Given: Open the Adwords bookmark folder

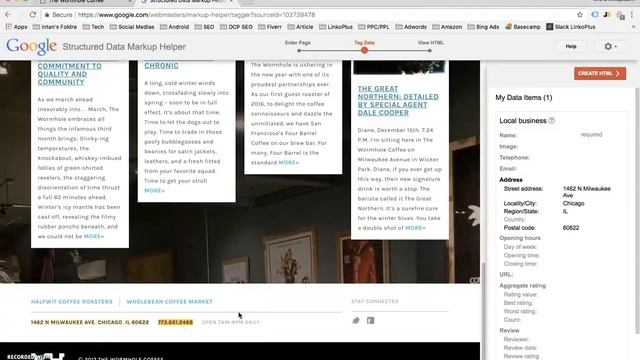Looking at the screenshot, I should [411, 27].
